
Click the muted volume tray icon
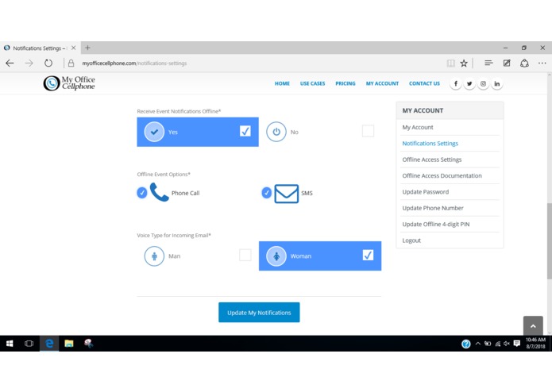[507, 344]
